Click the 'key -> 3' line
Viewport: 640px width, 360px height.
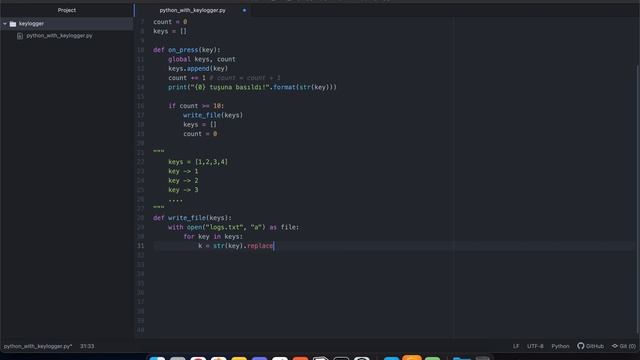pos(183,190)
